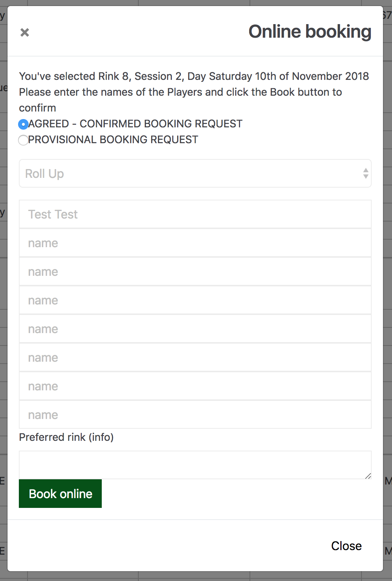Click the third player name field
Image resolution: width=392 pixels, height=581 pixels.
pos(195,272)
